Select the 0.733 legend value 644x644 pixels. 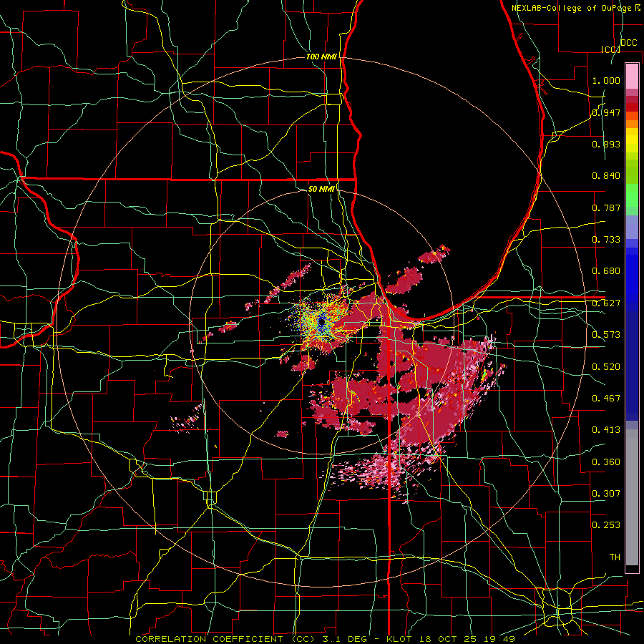[x=606, y=240]
